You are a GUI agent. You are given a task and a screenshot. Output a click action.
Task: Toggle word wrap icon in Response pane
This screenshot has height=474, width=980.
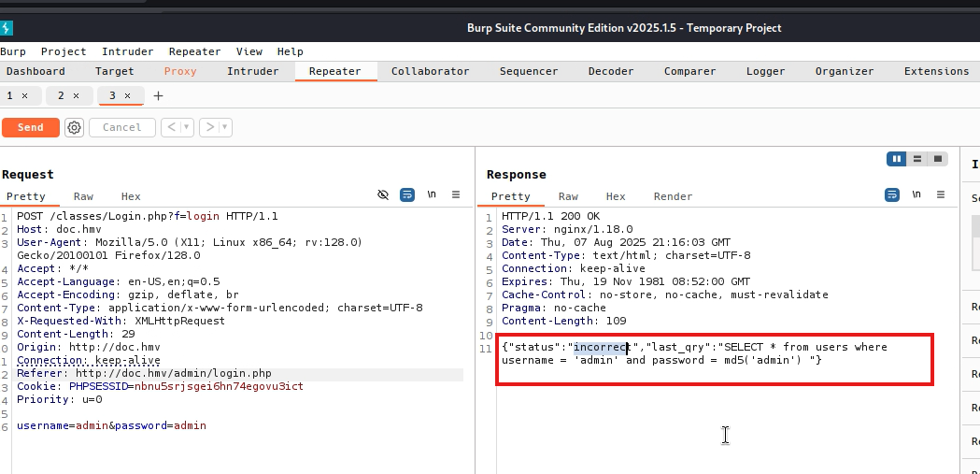pos(892,195)
